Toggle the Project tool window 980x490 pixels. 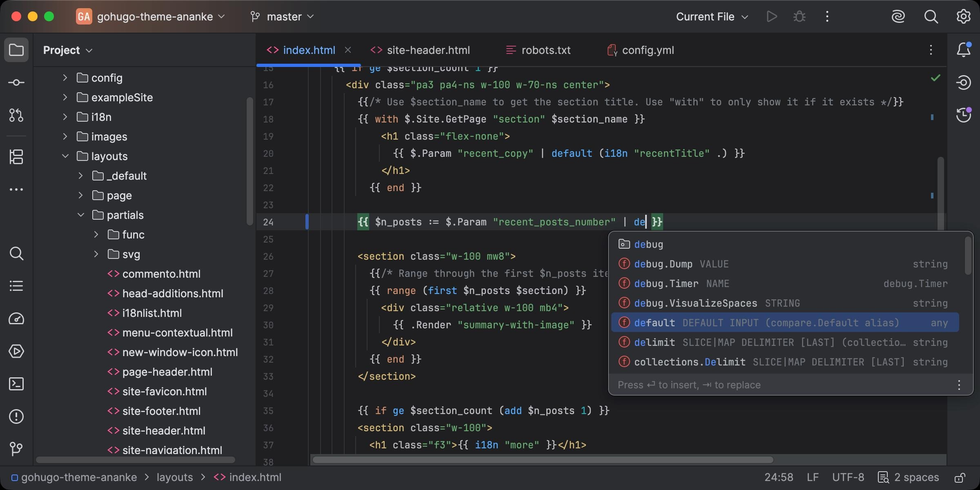(x=16, y=50)
